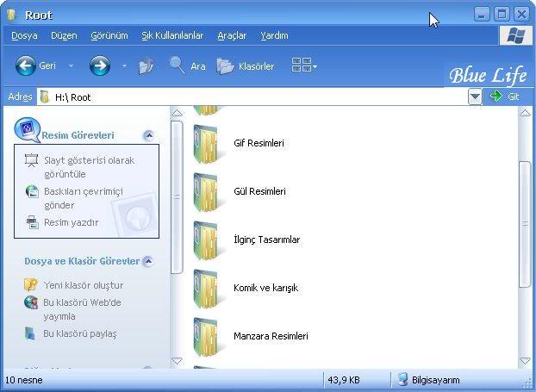
Task: Click the task pane scrollbar thumb
Action: (177, 197)
